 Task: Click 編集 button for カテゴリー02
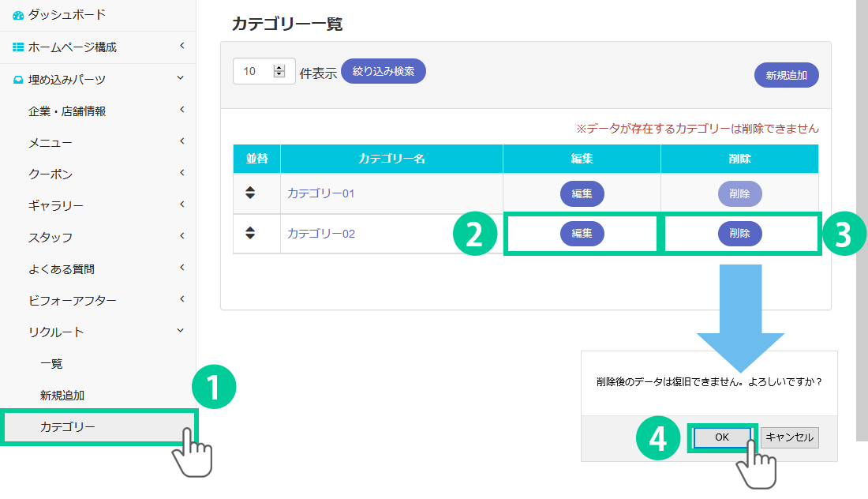coord(582,234)
